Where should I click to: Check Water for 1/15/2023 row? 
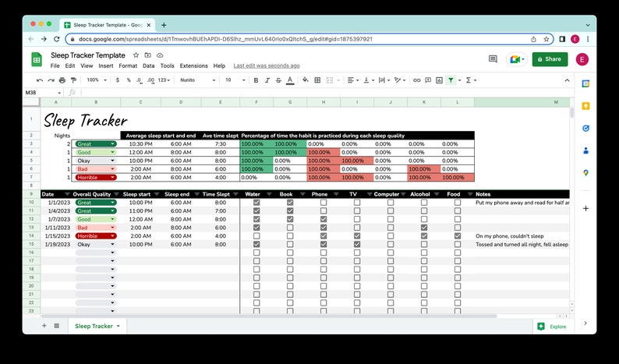[256, 235]
